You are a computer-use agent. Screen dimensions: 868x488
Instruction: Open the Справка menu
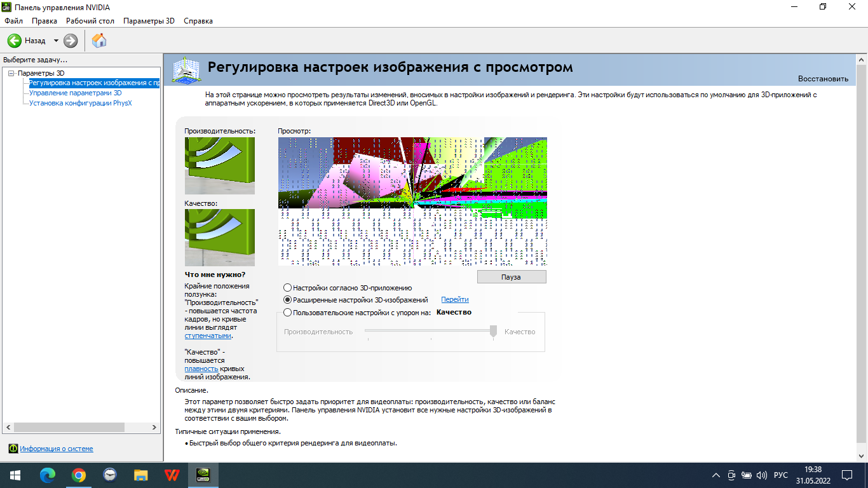(198, 21)
